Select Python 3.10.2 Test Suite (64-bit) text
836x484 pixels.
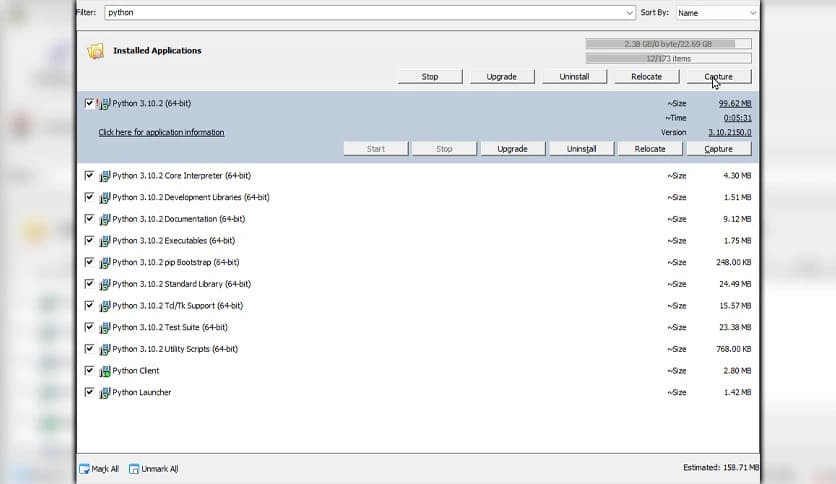pos(170,327)
